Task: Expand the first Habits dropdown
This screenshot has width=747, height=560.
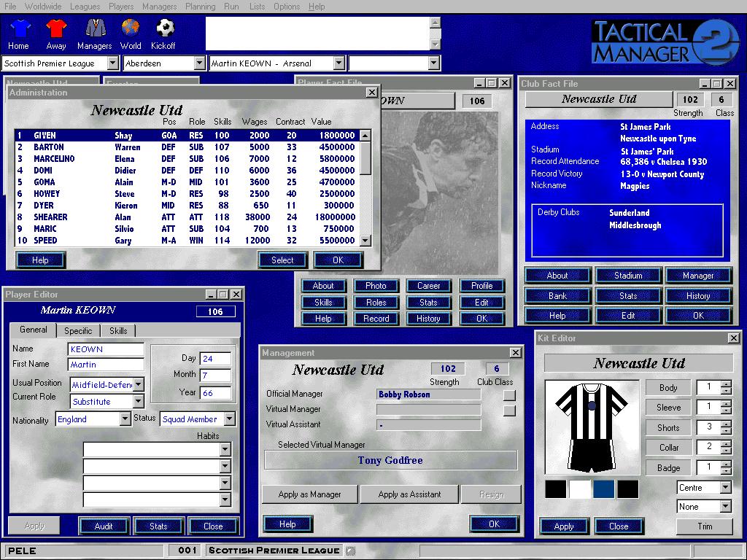Action: [x=225, y=449]
